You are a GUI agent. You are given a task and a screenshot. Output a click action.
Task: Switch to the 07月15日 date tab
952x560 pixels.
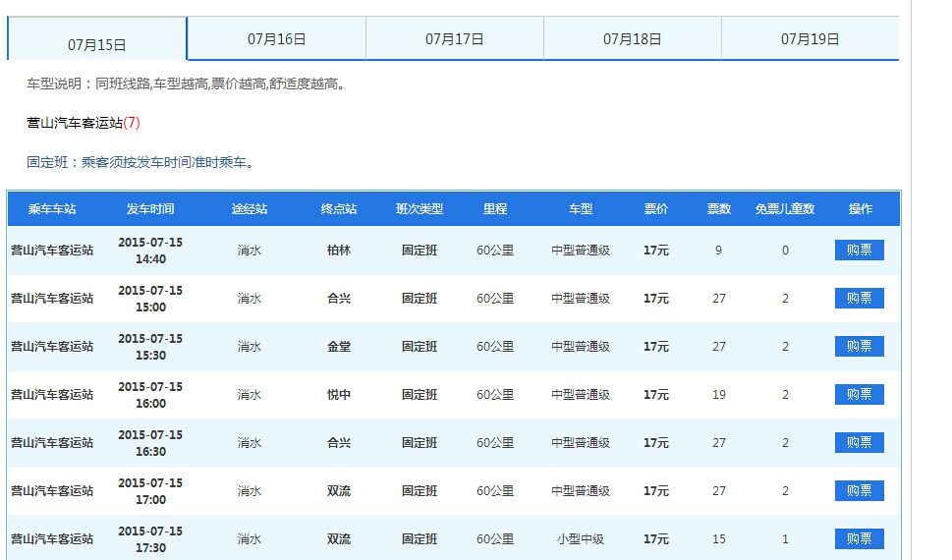click(97, 44)
